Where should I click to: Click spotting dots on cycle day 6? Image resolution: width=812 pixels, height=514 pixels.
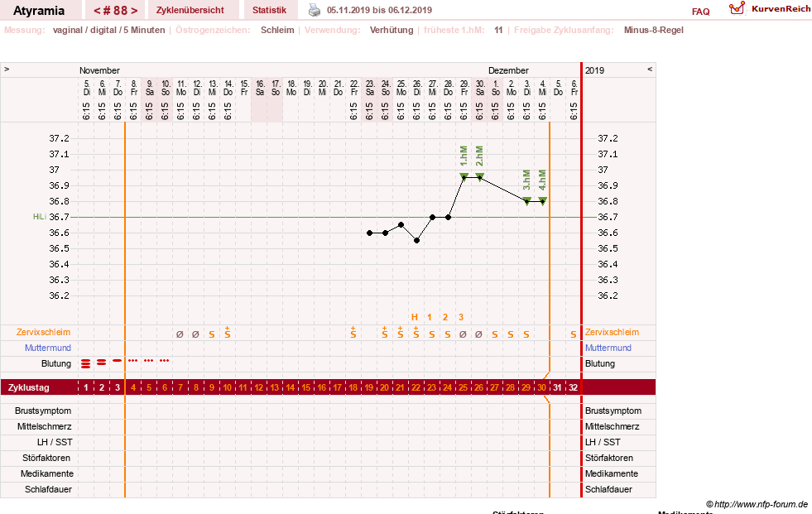[x=164, y=360]
